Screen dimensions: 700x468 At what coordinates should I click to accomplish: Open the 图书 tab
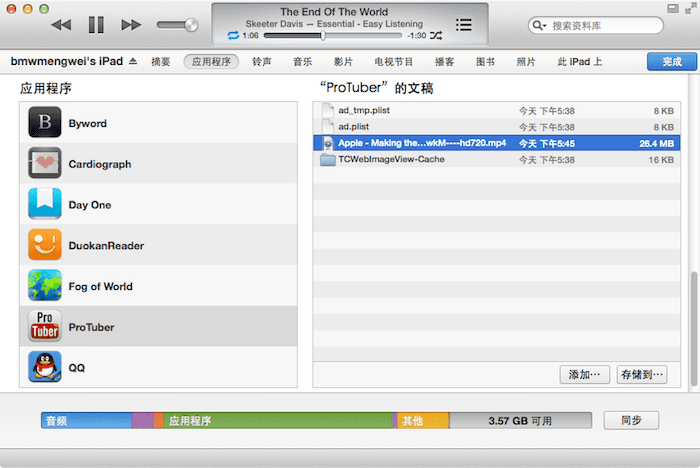pyautogui.click(x=485, y=62)
